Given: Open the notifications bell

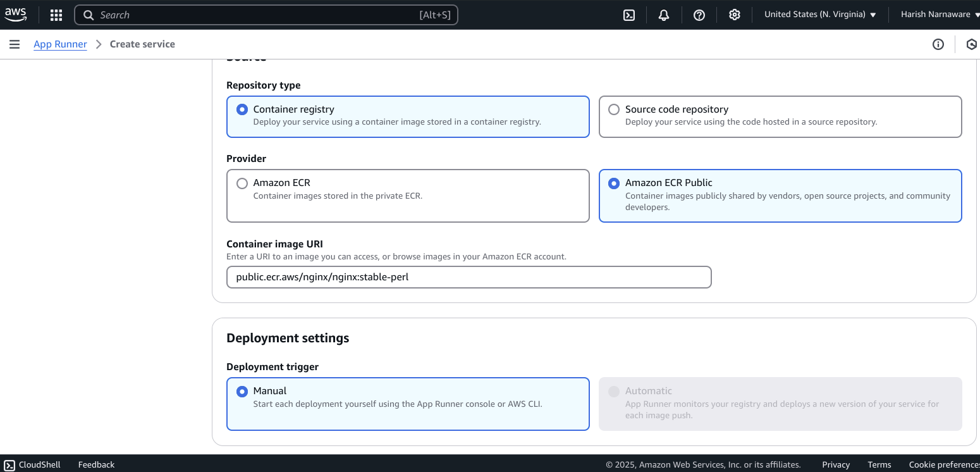Looking at the screenshot, I should coord(664,15).
